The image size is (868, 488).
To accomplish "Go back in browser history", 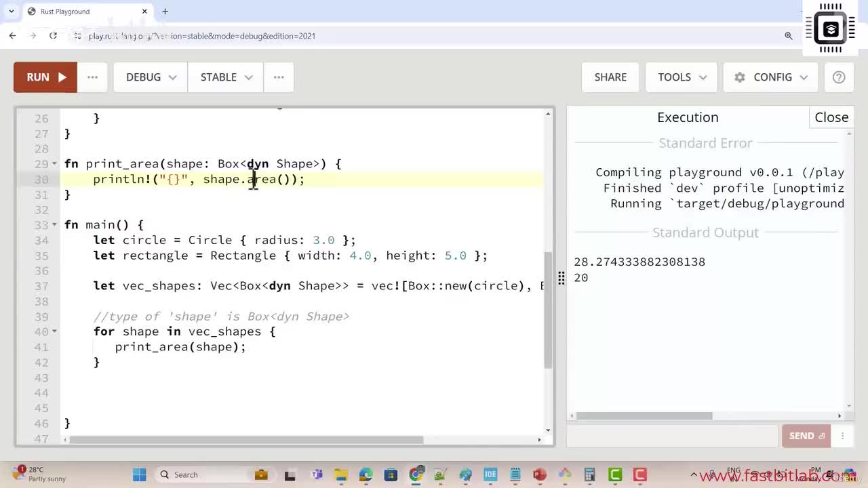I will click(12, 36).
